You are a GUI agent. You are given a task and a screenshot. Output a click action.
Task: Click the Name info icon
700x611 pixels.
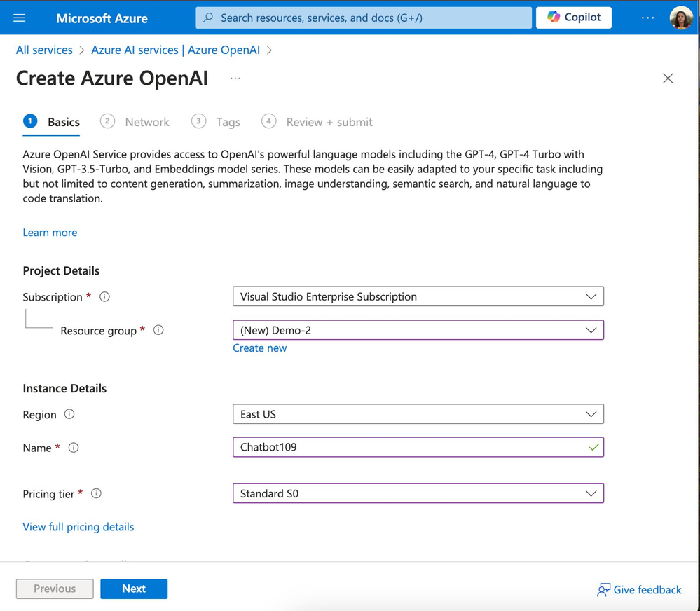(x=74, y=448)
